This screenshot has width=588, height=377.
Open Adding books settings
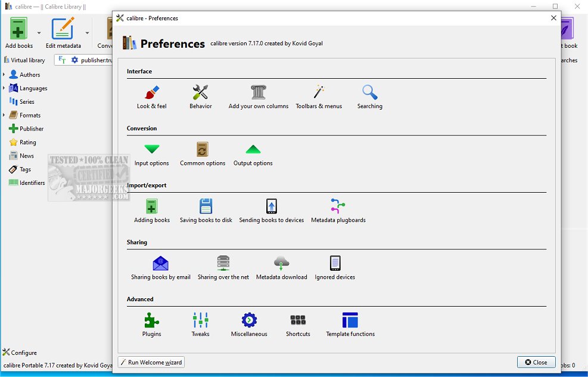pyautogui.click(x=152, y=211)
